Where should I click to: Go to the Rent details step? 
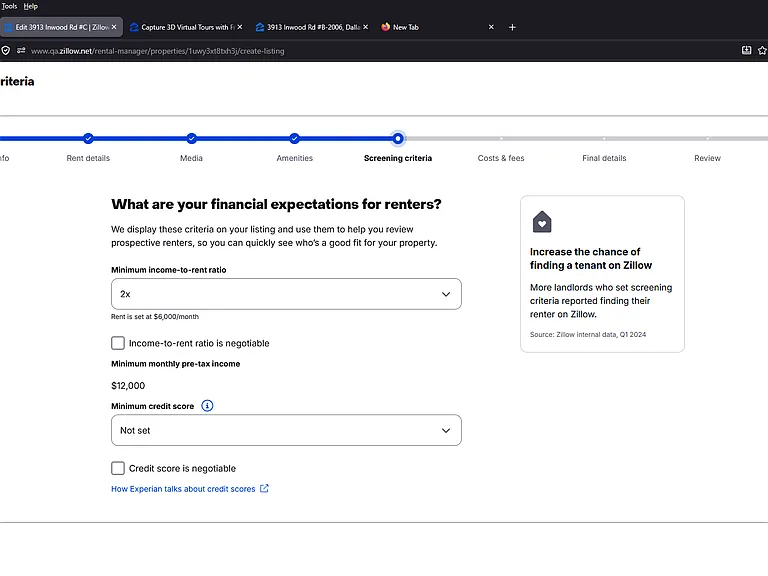(x=88, y=158)
